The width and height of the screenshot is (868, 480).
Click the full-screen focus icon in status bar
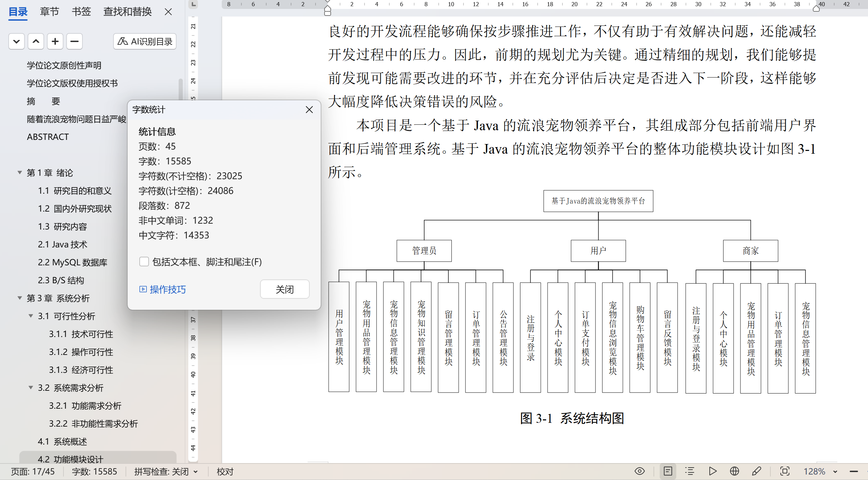tap(785, 471)
